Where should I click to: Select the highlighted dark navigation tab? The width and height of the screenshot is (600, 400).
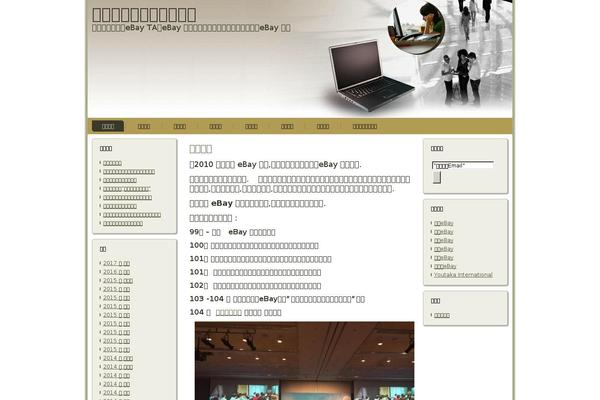pos(108,126)
